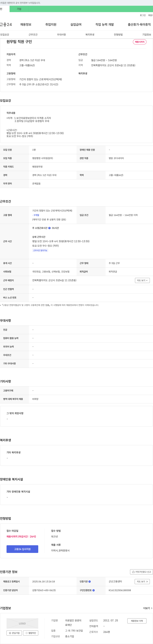Screen dimensions: 153x644
Task: Click the help icon next to 구인인증번호
Action: coord(94,590)
